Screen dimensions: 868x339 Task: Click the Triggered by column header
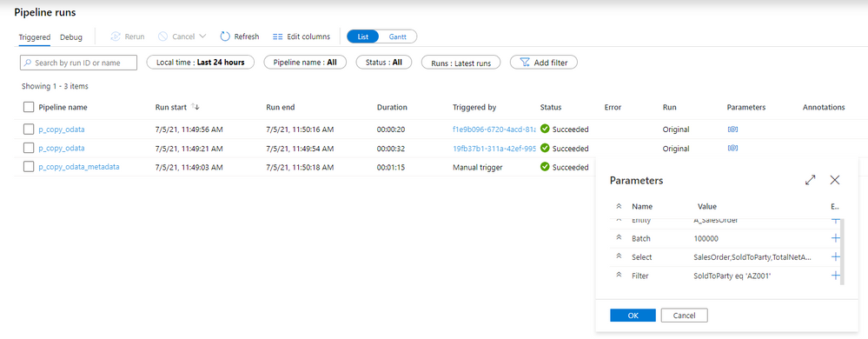[x=474, y=107]
